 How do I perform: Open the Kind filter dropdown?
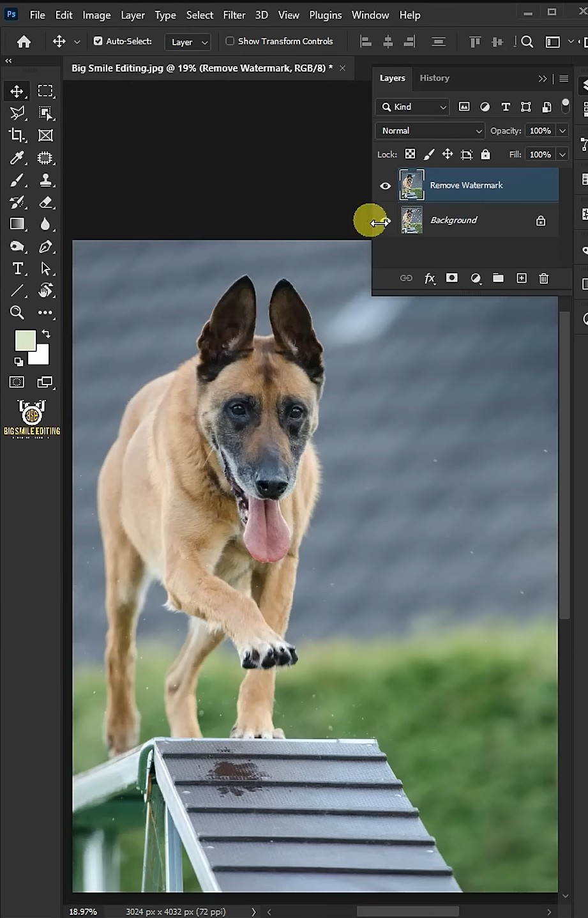pyautogui.click(x=412, y=107)
